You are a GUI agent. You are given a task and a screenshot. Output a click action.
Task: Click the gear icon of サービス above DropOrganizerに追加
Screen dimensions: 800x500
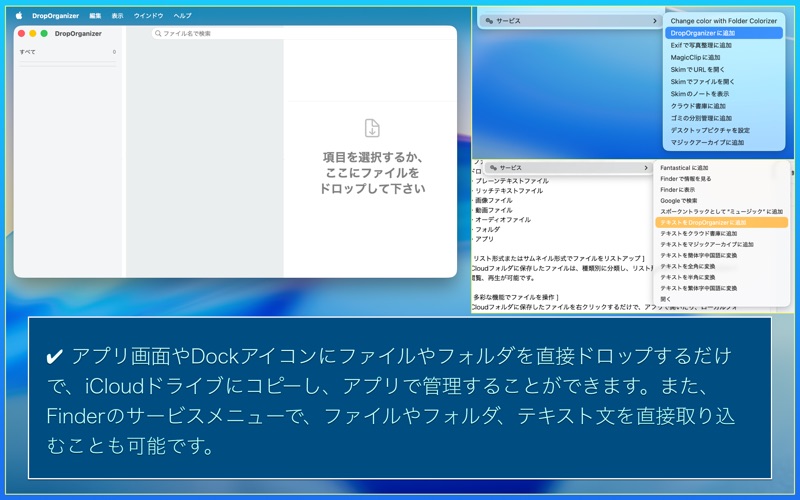click(489, 21)
